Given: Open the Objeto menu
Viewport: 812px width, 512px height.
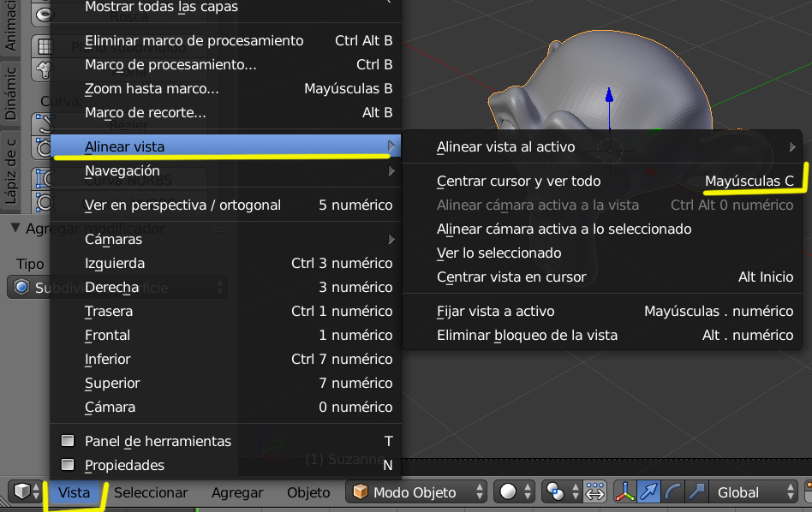Looking at the screenshot, I should click(308, 492).
